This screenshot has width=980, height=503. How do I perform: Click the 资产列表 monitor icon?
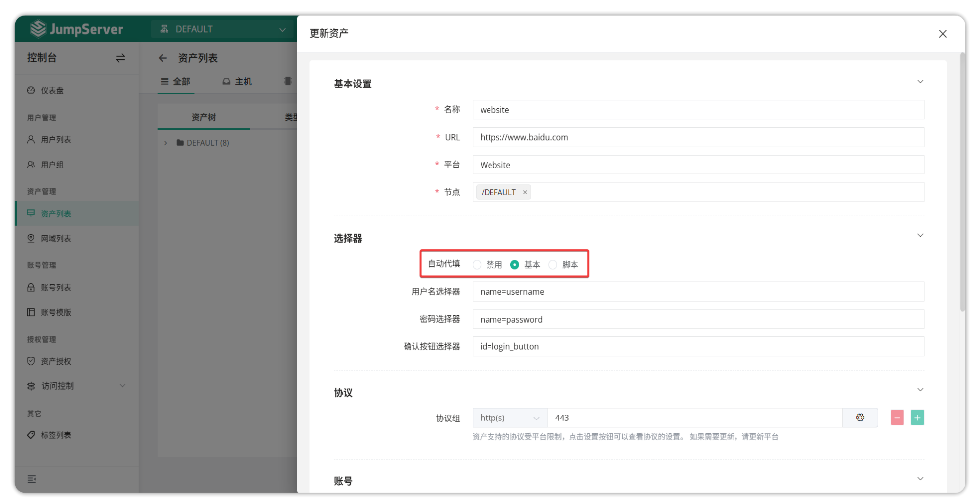click(x=31, y=213)
